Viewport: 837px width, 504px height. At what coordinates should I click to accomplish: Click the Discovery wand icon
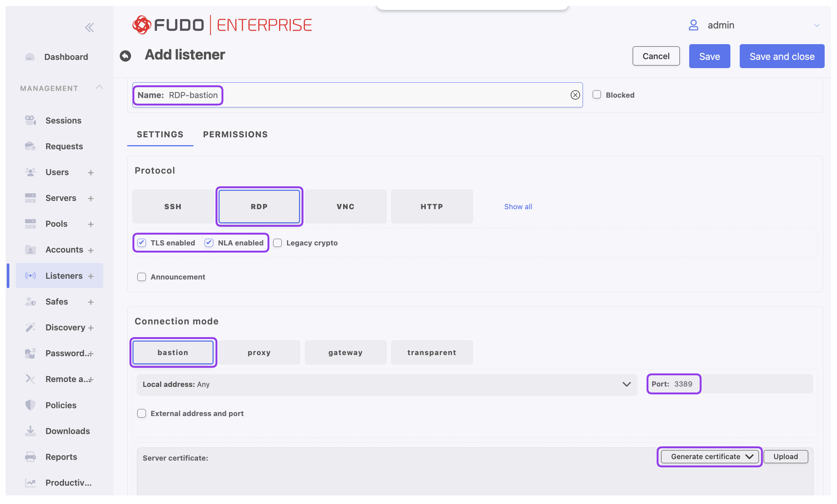tap(30, 327)
